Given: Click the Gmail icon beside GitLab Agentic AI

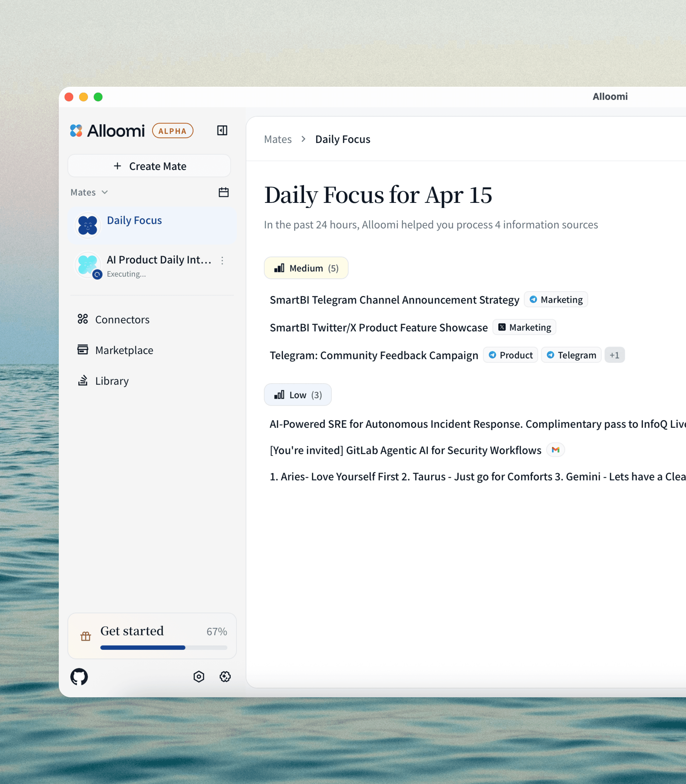Looking at the screenshot, I should coord(555,450).
